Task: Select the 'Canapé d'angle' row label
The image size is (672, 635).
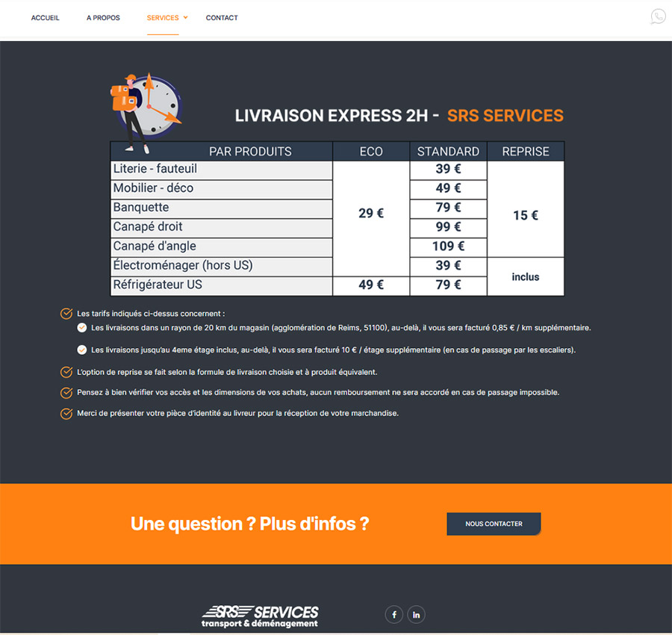Action: 155,246
